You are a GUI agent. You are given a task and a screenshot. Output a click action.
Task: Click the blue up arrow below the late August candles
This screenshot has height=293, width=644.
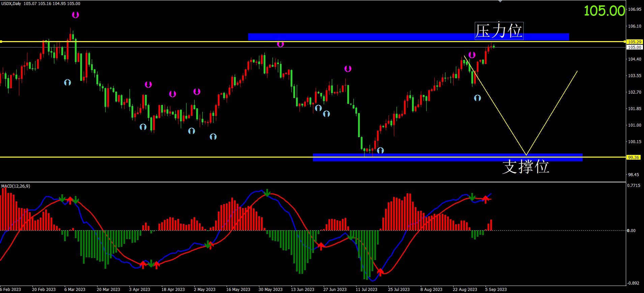(477, 98)
